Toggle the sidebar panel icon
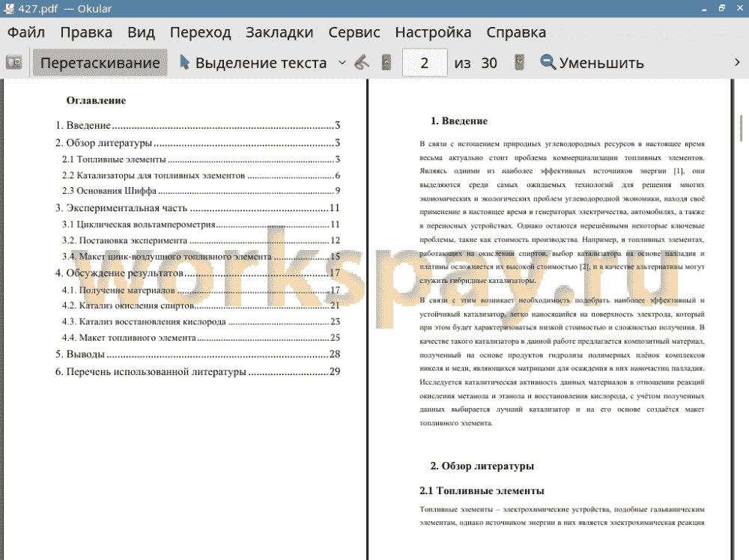 tap(13, 63)
